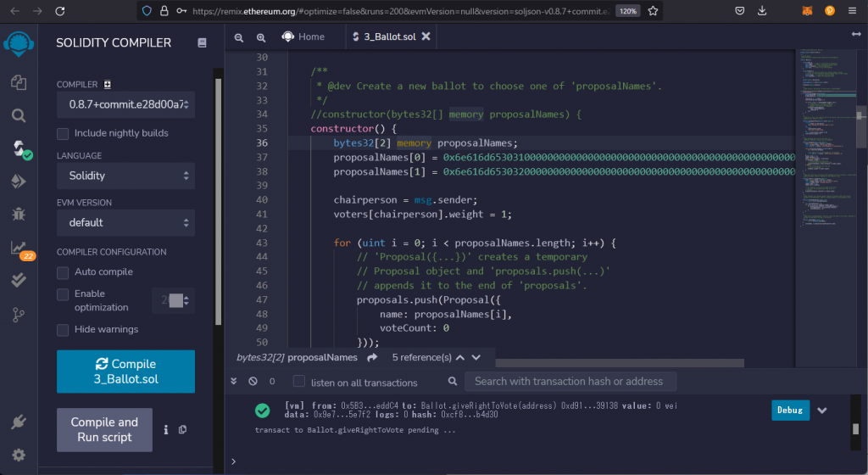
Task: Open the Search in files icon
Action: [x=18, y=115]
